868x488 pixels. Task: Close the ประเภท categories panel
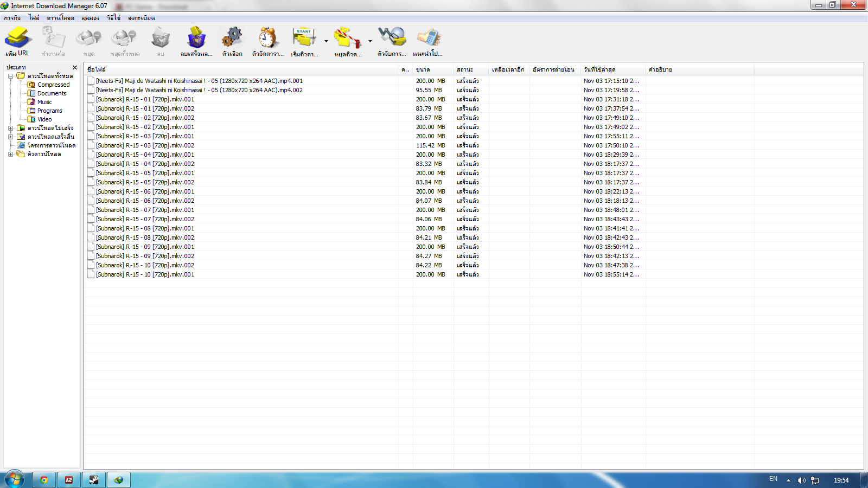pyautogui.click(x=75, y=68)
